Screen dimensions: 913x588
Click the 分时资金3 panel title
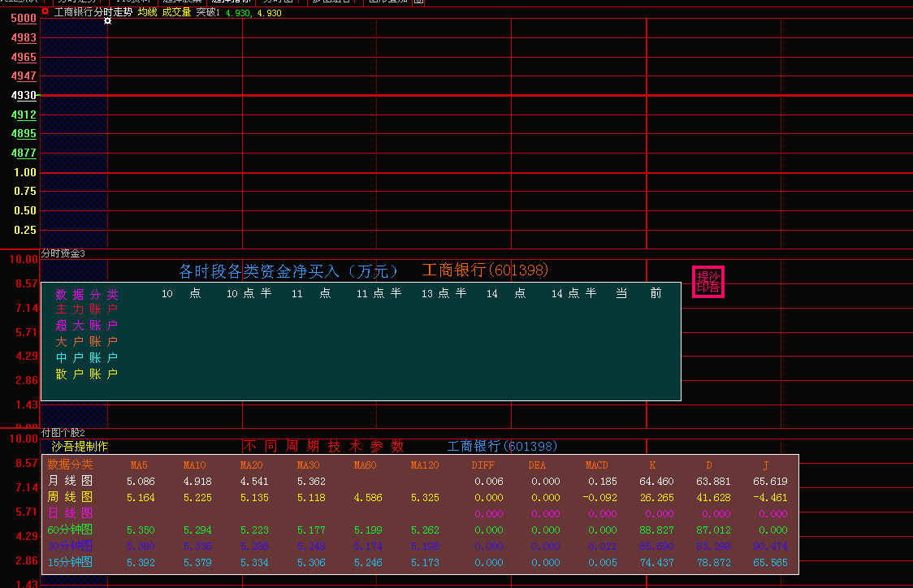coord(63,254)
